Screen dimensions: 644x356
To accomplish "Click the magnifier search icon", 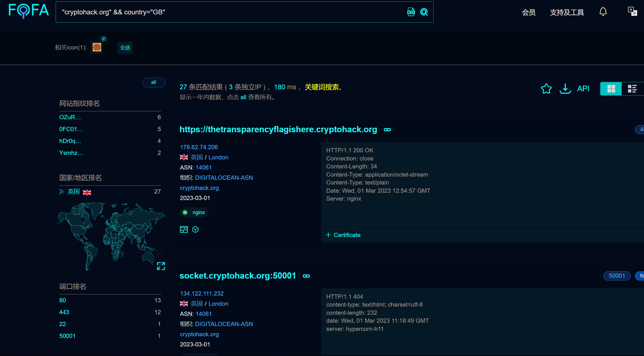I will point(424,12).
